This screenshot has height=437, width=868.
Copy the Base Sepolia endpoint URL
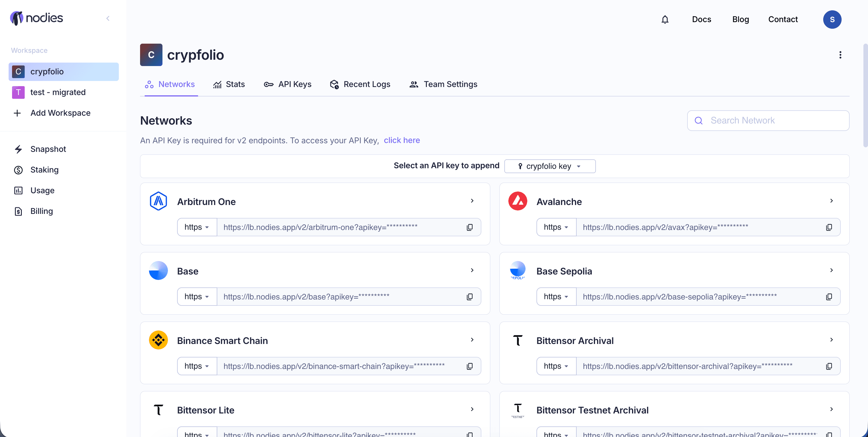click(x=829, y=297)
